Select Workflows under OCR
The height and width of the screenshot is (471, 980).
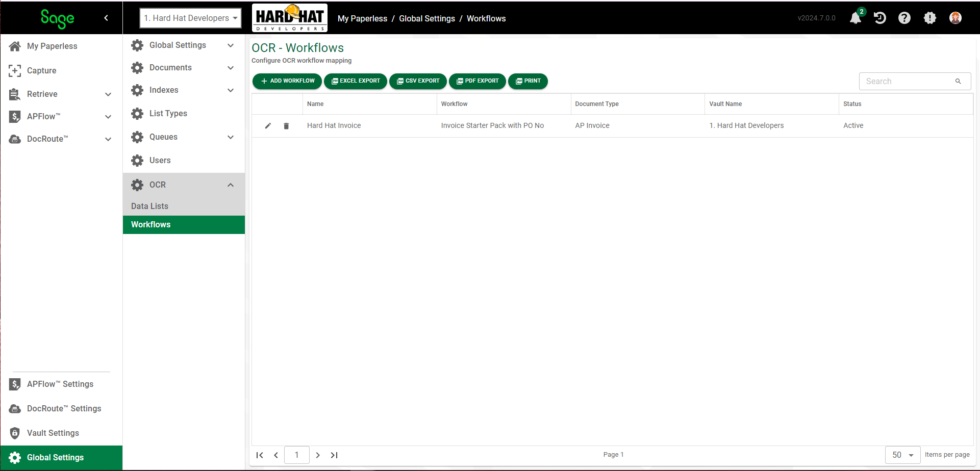[x=184, y=225]
